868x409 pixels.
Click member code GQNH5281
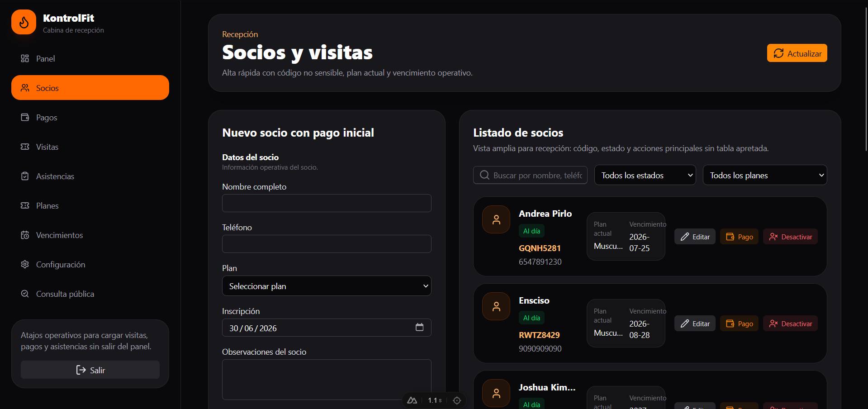(x=540, y=248)
